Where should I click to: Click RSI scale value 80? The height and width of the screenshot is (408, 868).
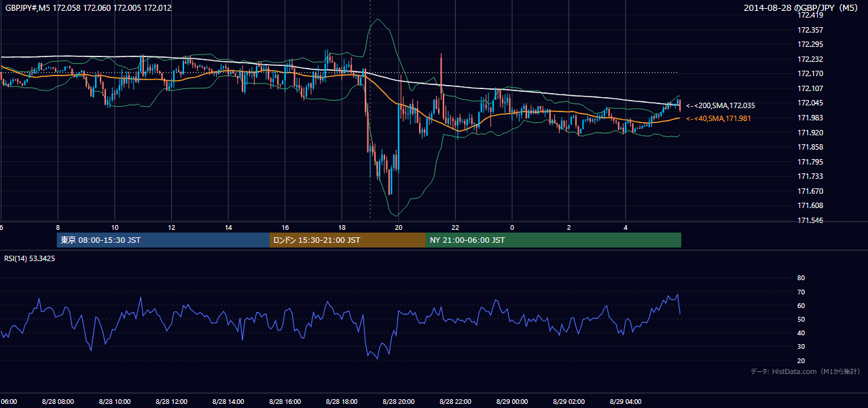[801, 278]
